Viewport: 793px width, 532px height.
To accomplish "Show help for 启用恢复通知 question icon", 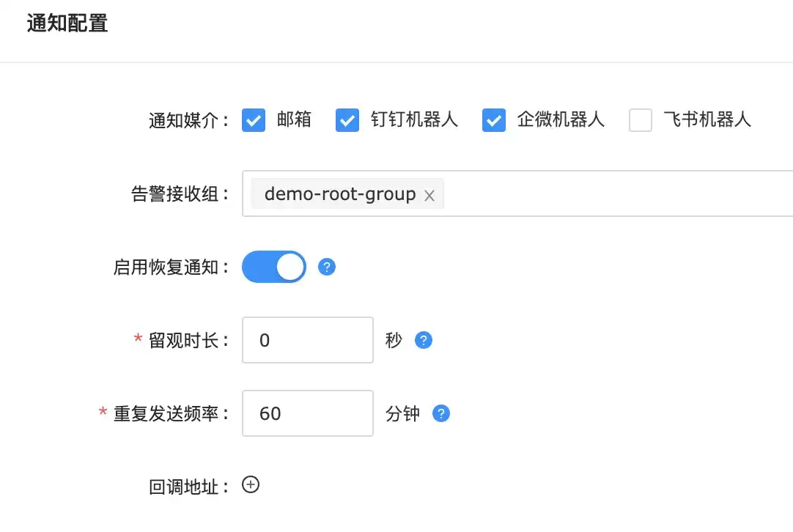I will [327, 267].
